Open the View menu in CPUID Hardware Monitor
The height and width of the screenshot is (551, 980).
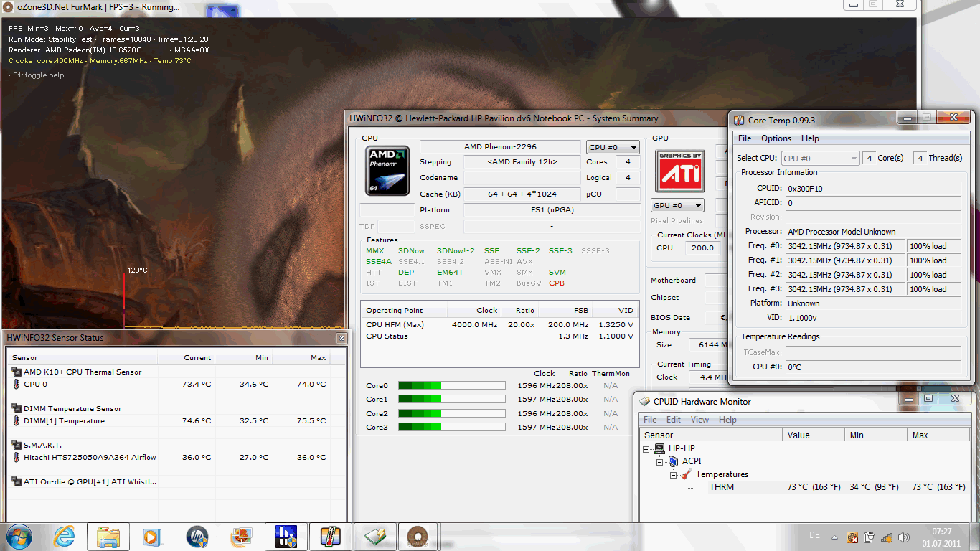coord(699,420)
